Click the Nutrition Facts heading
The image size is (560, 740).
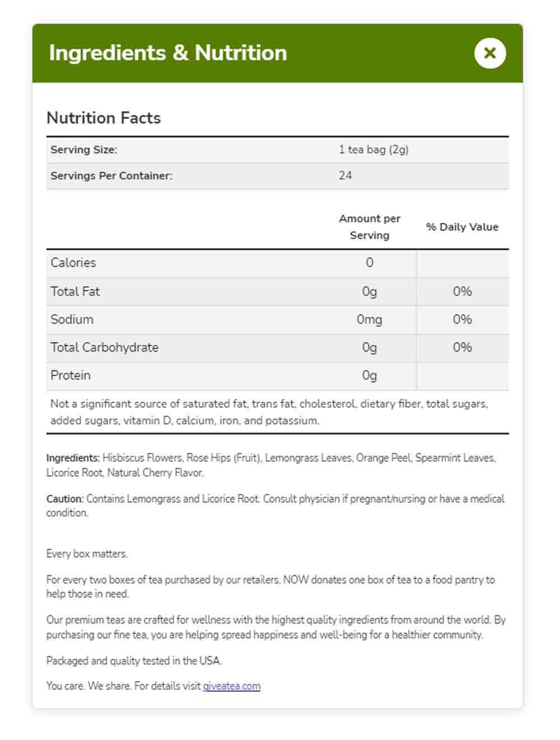click(x=104, y=118)
